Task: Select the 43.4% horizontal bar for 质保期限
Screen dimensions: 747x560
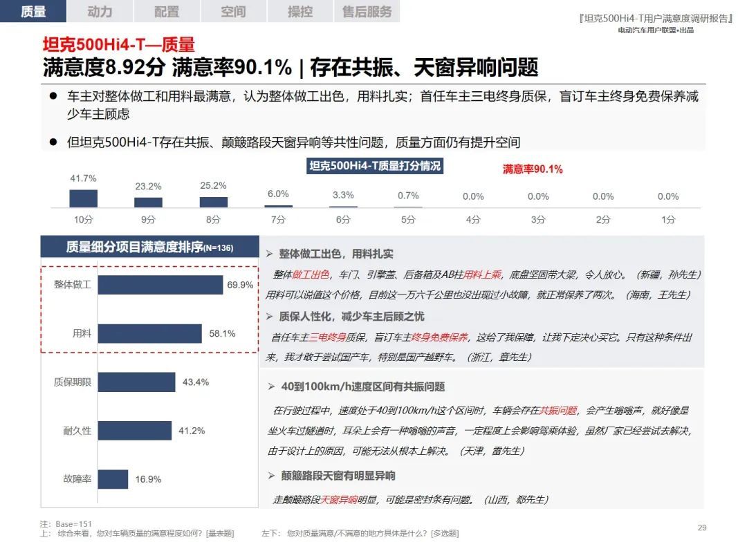Action: (137, 382)
